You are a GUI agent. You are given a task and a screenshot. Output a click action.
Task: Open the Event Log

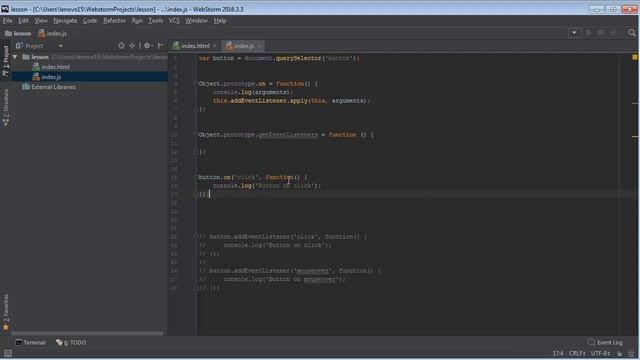[605, 342]
